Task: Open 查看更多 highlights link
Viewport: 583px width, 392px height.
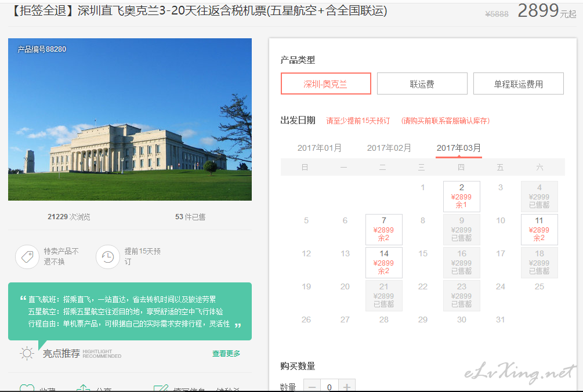Action: coord(226,353)
